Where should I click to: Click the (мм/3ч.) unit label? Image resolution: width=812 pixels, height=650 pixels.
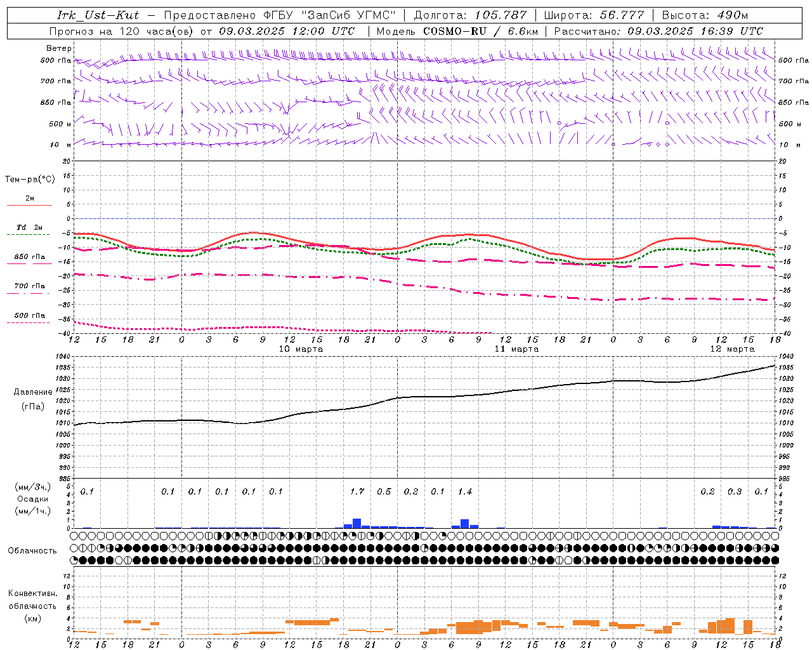click(x=33, y=487)
